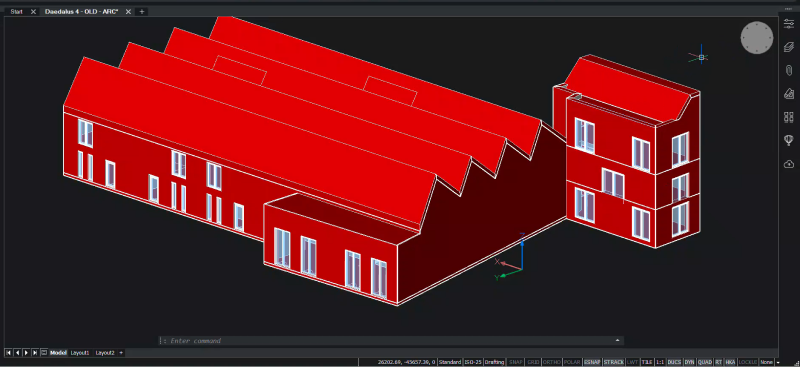
Task: Switch to the Model tab
Action: pos(58,353)
